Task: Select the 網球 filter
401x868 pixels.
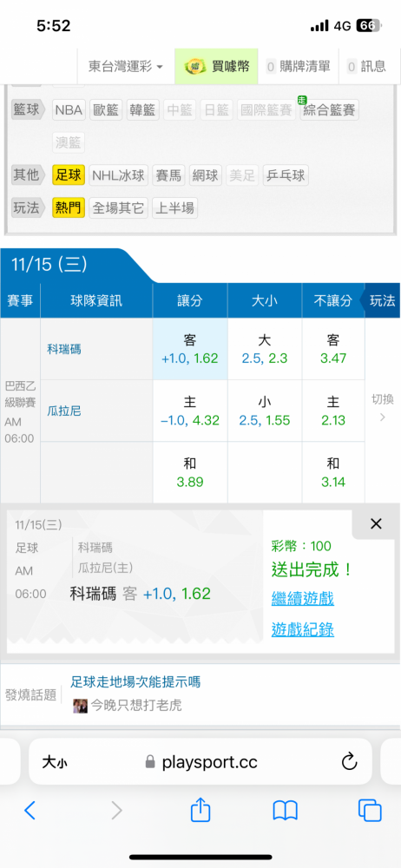Action: (206, 175)
